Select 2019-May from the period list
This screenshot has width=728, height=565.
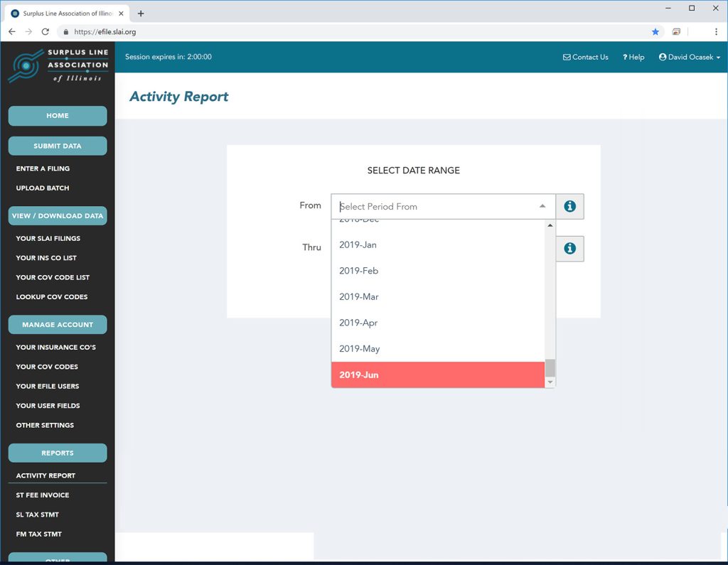coord(438,349)
